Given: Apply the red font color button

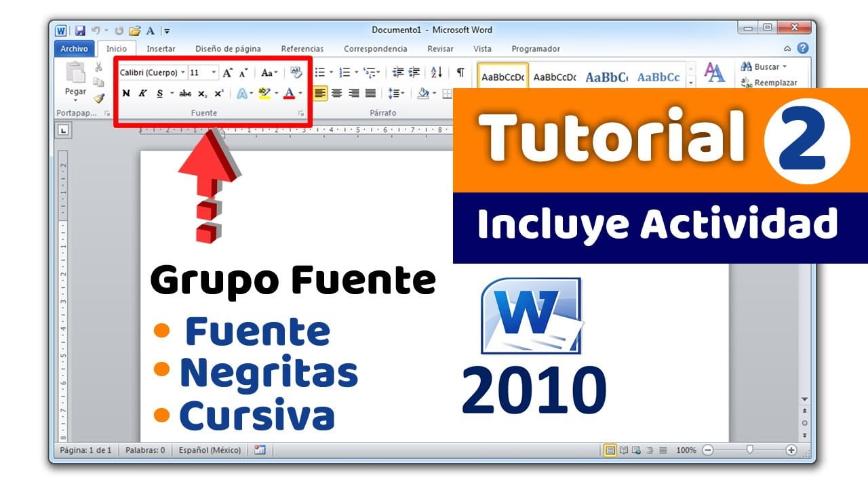Looking at the screenshot, I should click(x=290, y=94).
